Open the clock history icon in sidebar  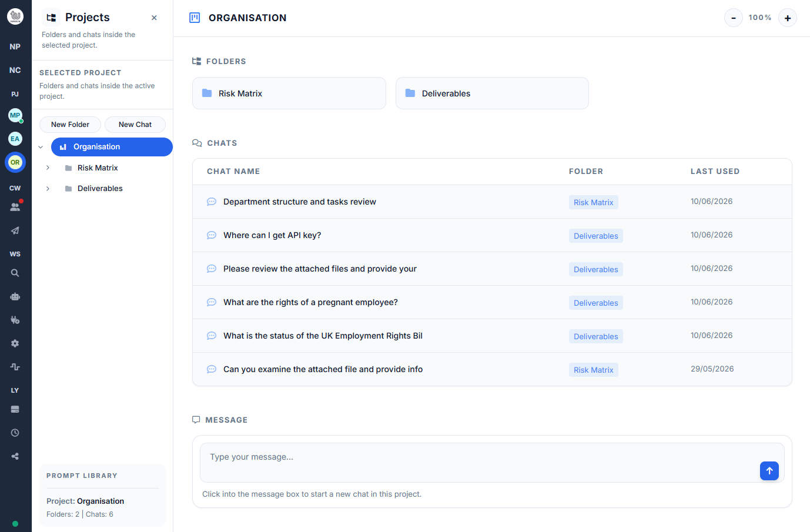15,433
